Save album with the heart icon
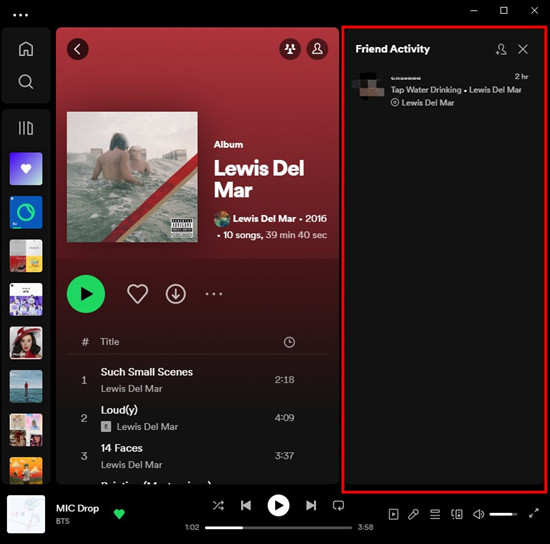 (x=137, y=294)
